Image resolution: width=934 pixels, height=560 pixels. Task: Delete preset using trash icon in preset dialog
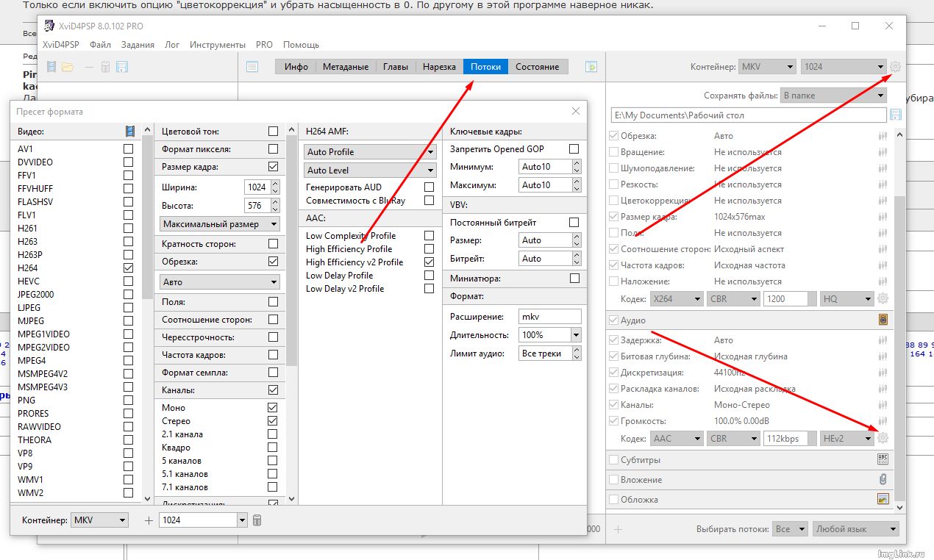[x=257, y=520]
